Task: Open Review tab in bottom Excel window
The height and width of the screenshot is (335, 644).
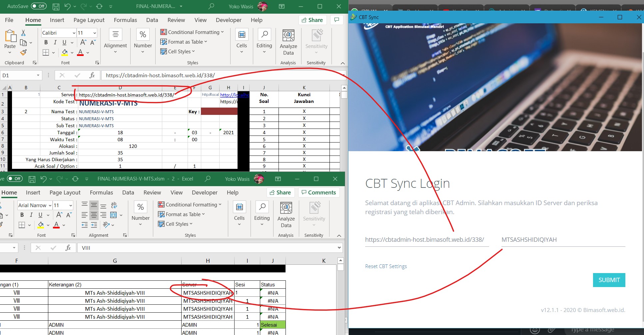Action: (152, 192)
